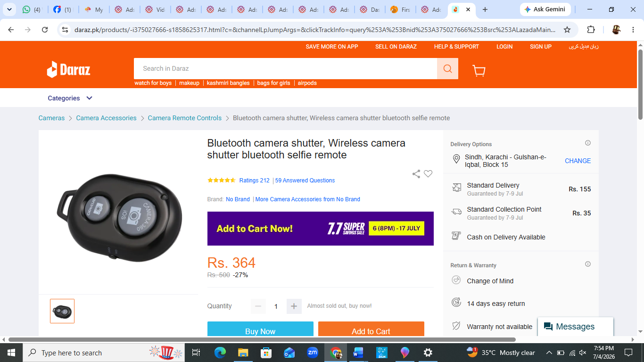Decrease quantity with minus button
644x362 pixels.
(258, 306)
